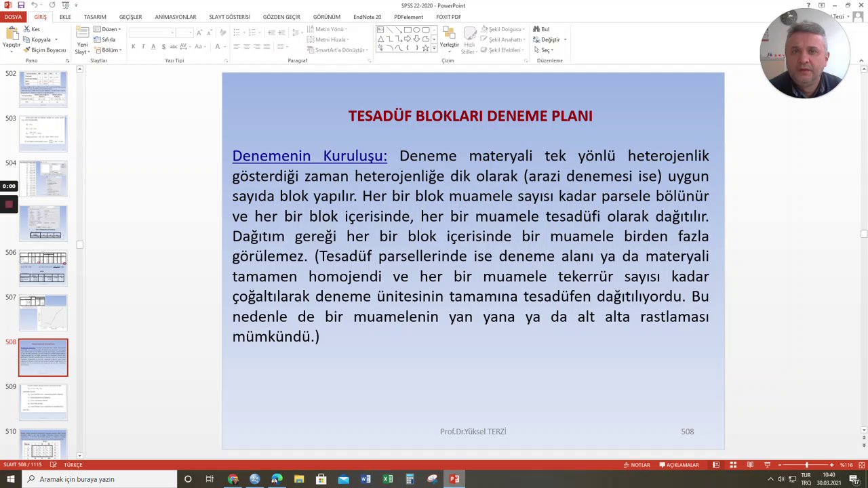
Task: Toggle bold K formatting
Action: [134, 47]
